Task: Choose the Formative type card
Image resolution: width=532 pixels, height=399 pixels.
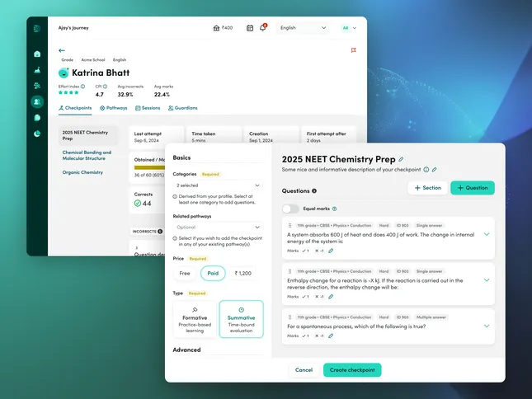Action: (x=195, y=319)
